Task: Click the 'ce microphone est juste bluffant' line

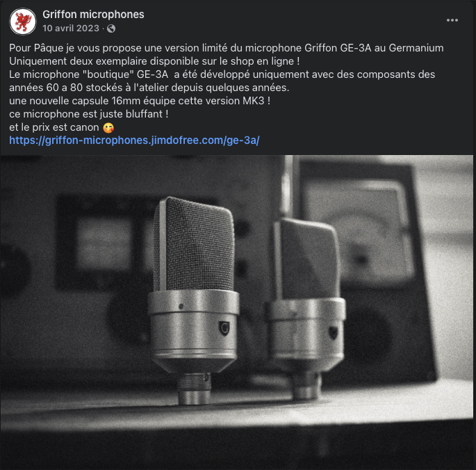Action: (x=89, y=114)
